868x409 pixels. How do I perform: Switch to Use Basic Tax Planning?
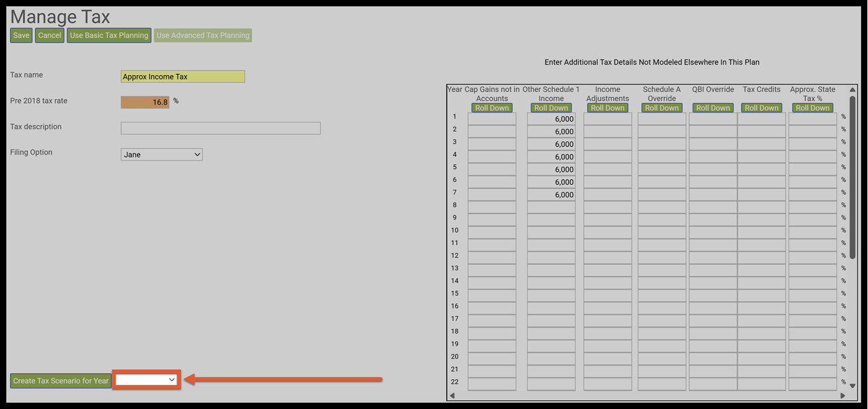(109, 35)
